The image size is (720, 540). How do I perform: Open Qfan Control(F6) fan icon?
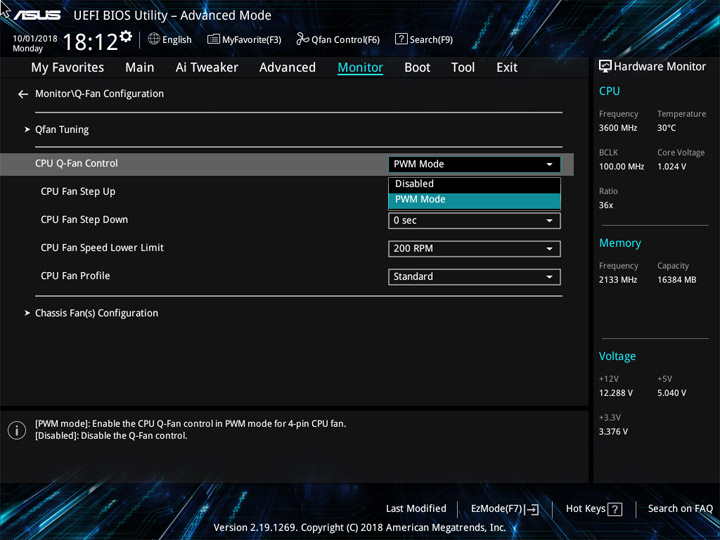tap(302, 39)
